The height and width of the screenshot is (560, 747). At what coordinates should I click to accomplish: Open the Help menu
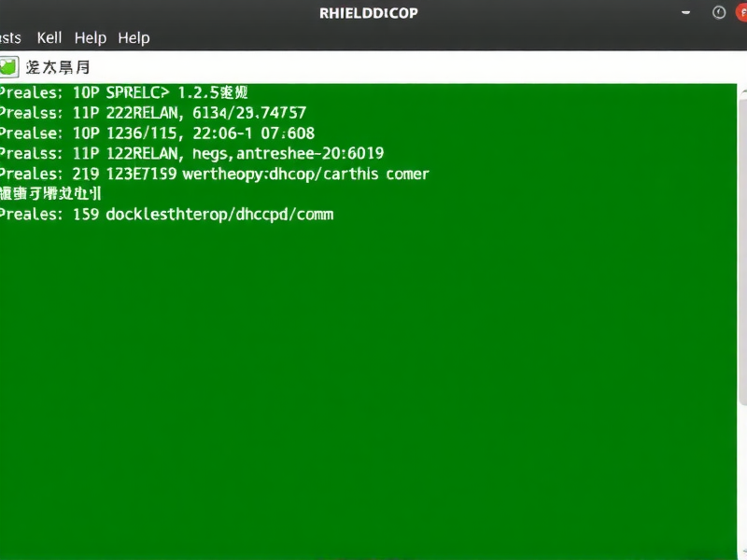pos(90,38)
